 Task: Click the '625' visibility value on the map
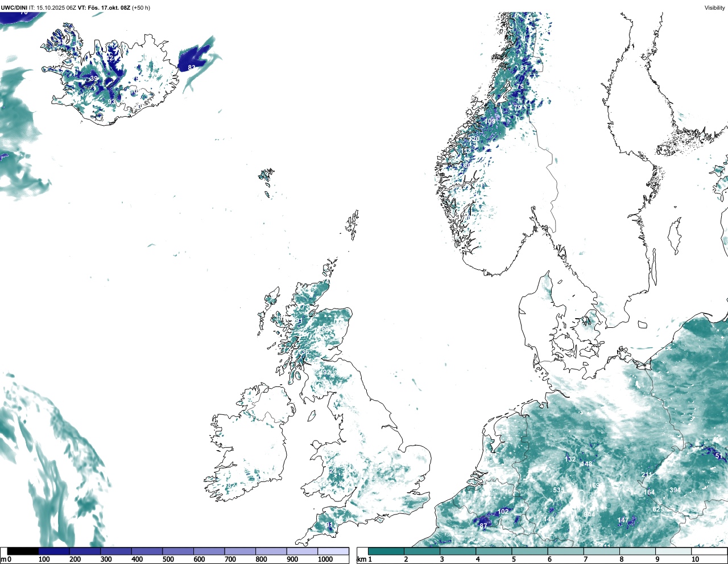[658, 509]
